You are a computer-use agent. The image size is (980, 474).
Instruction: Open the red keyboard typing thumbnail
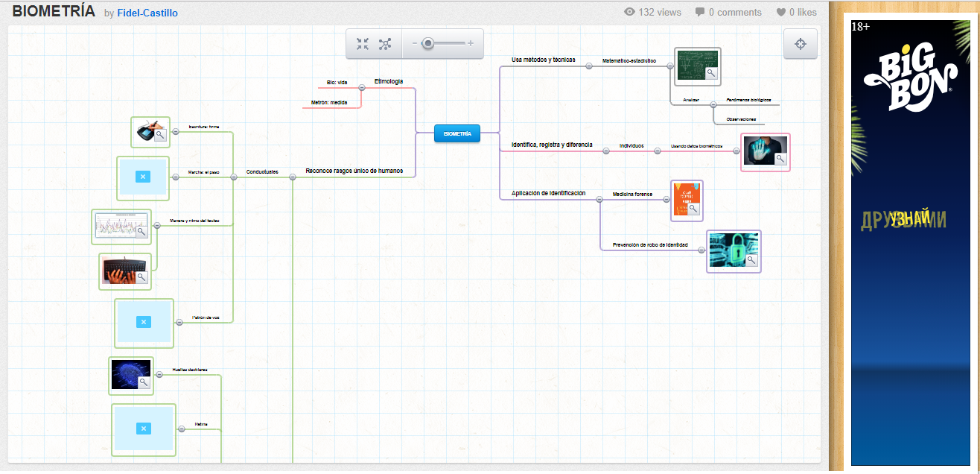coord(120,271)
